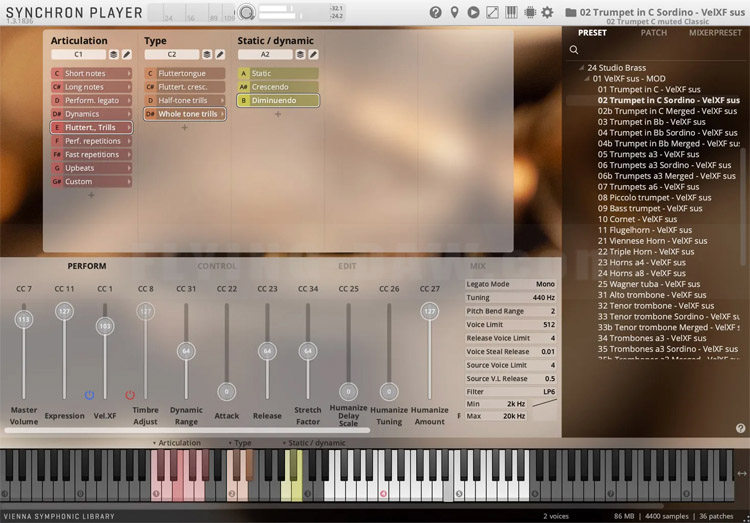Load preset 25 Wagner tuba - VelXF sus
The image size is (750, 523).
click(x=649, y=284)
